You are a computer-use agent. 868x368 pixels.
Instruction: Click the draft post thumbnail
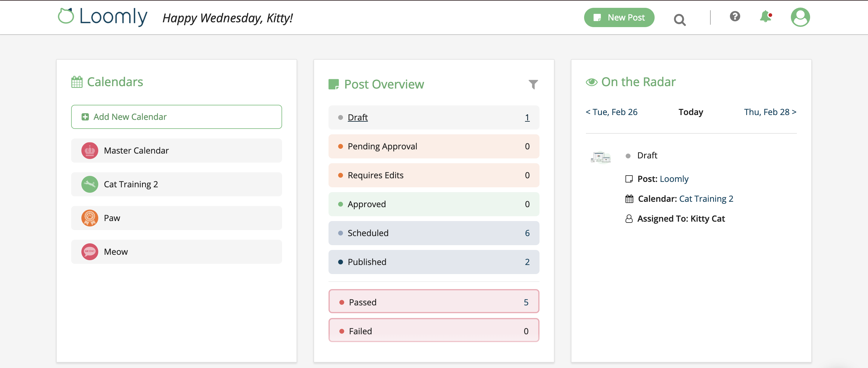[x=601, y=157]
